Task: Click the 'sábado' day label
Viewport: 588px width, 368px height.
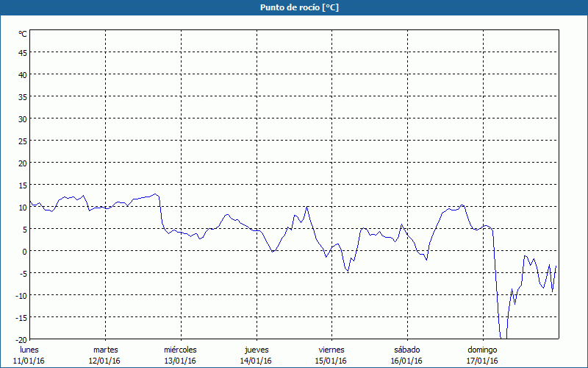Action: (406, 350)
